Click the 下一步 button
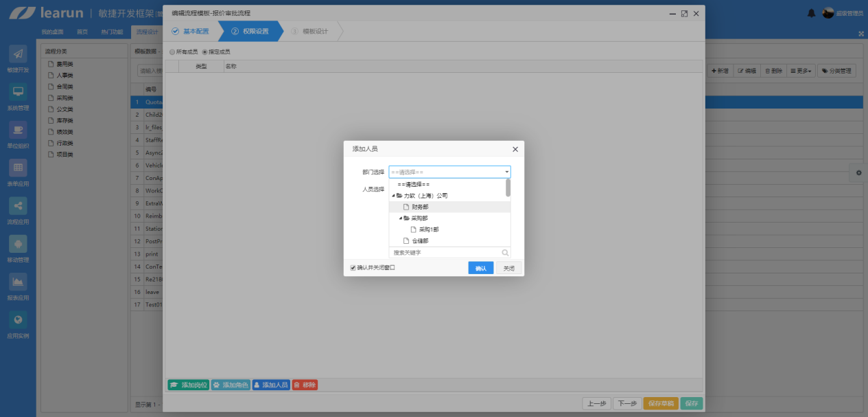Viewport: 868px width, 417px height. coord(626,403)
